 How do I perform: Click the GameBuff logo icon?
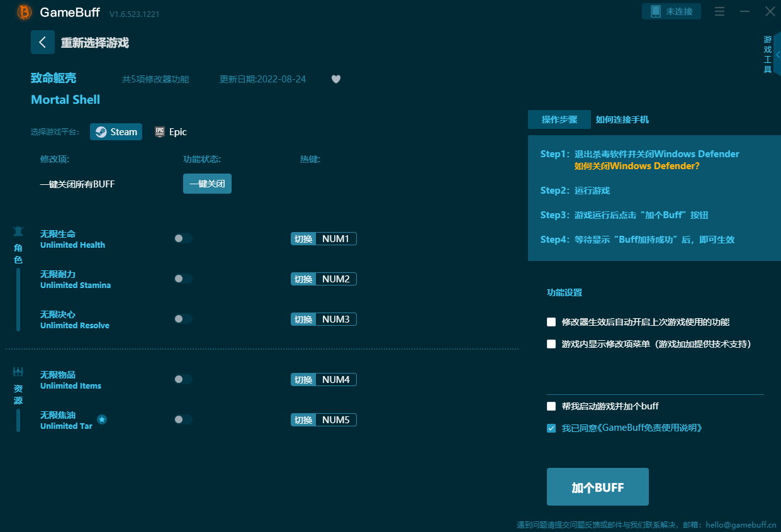24,12
